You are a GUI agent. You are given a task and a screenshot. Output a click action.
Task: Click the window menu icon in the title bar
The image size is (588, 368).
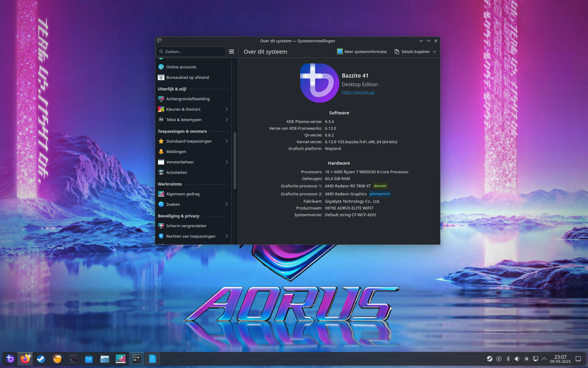pyautogui.click(x=159, y=40)
